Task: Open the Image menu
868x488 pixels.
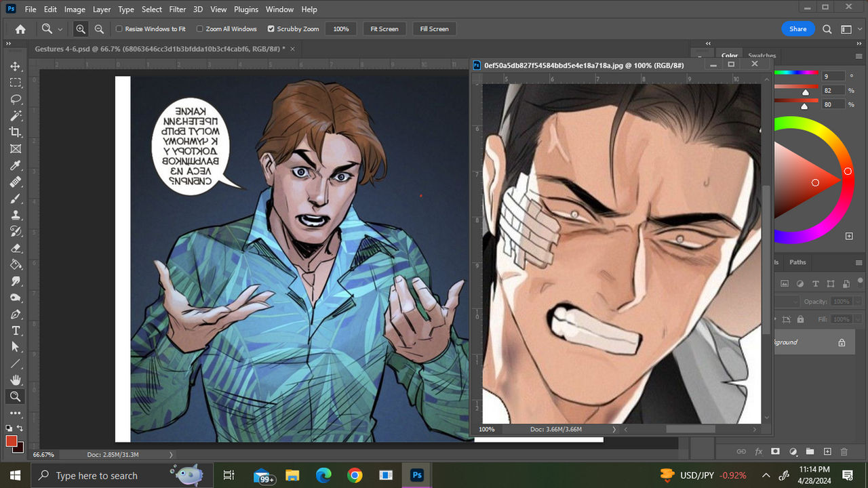Action: [75, 9]
